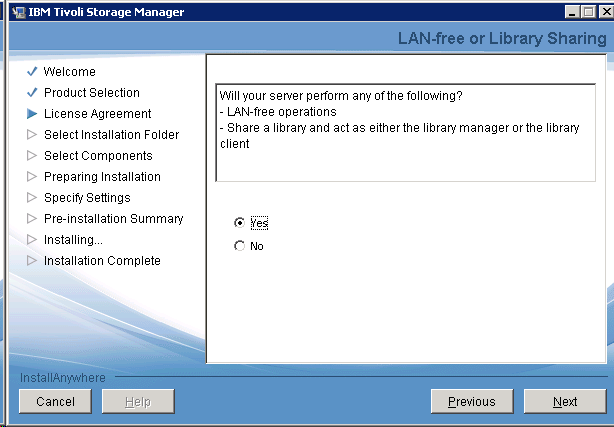Click the Select Components step arrow
The width and height of the screenshot is (614, 427).
(x=33, y=156)
